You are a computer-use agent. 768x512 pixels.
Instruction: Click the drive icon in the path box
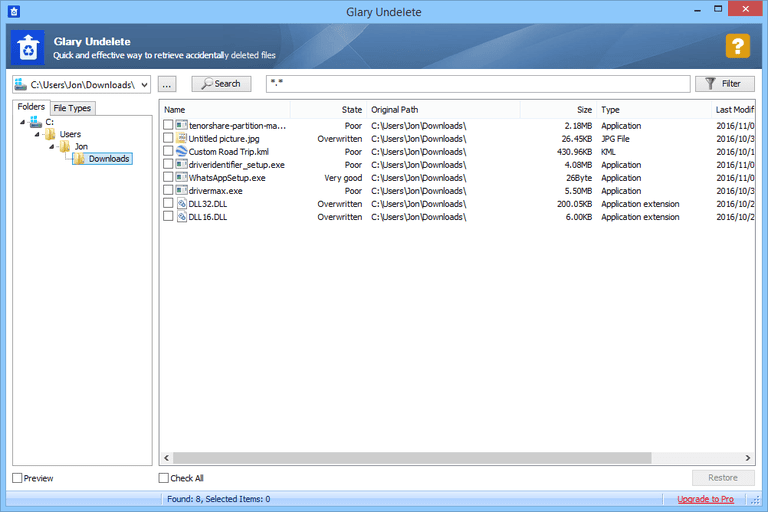pyautogui.click(x=21, y=84)
